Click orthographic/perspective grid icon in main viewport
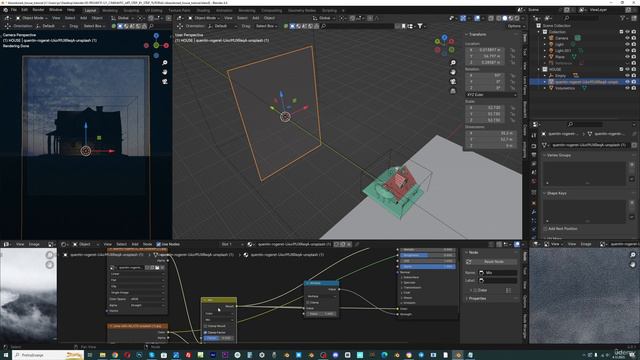Viewport: 640px width, 360px height. click(x=453, y=91)
